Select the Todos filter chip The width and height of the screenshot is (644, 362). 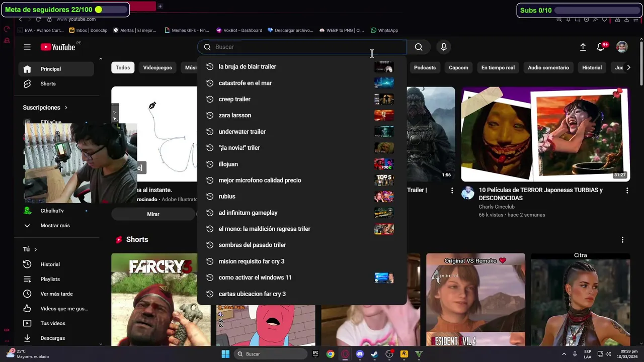(x=123, y=67)
